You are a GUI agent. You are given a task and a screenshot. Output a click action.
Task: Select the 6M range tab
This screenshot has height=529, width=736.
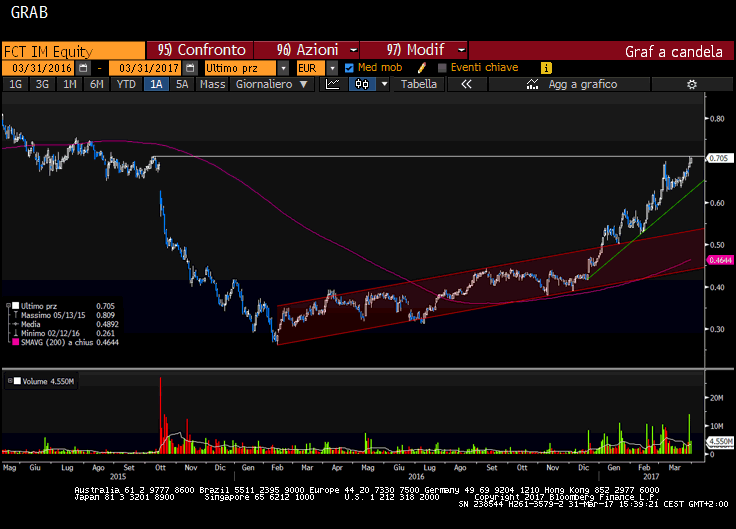[x=97, y=84]
